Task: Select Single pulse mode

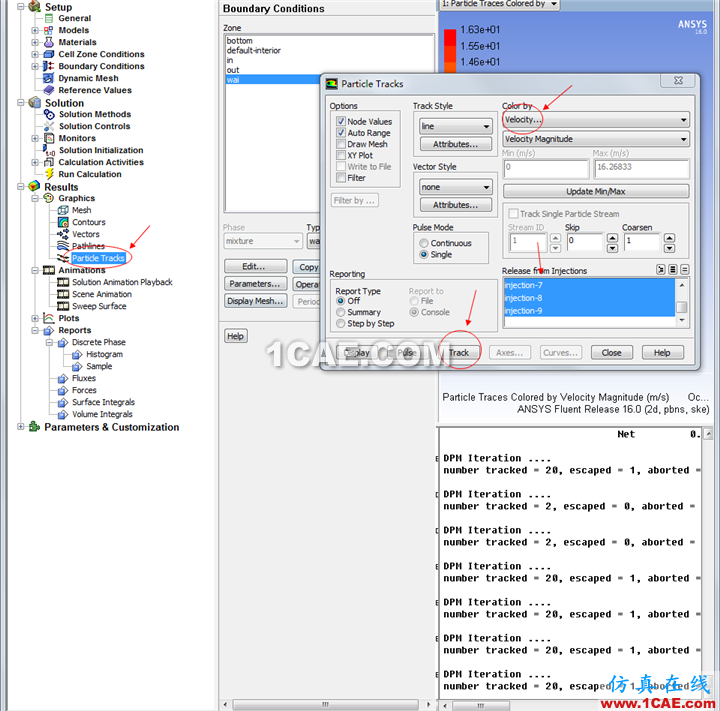Action: (x=423, y=254)
